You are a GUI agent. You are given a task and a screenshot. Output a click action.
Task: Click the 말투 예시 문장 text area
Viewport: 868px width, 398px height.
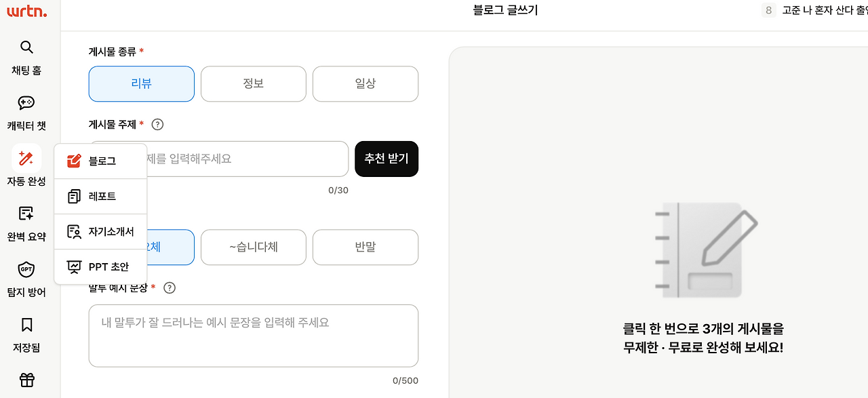coord(253,336)
